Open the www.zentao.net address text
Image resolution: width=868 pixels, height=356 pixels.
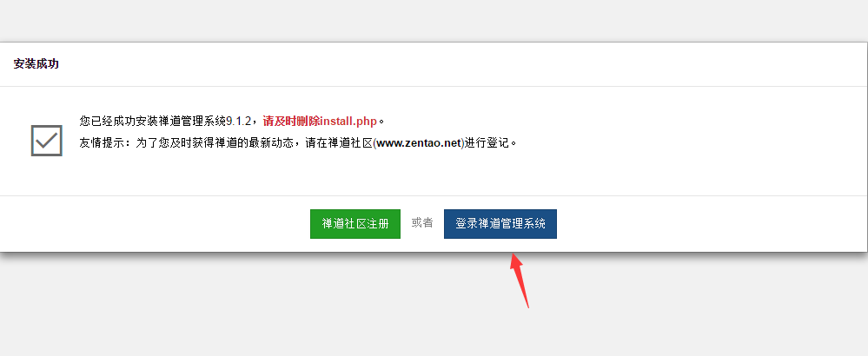coord(419,143)
